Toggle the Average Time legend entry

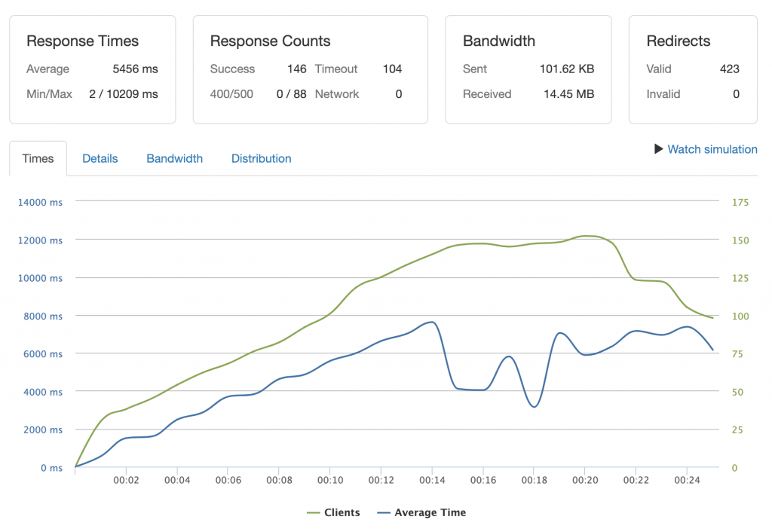coord(421,512)
